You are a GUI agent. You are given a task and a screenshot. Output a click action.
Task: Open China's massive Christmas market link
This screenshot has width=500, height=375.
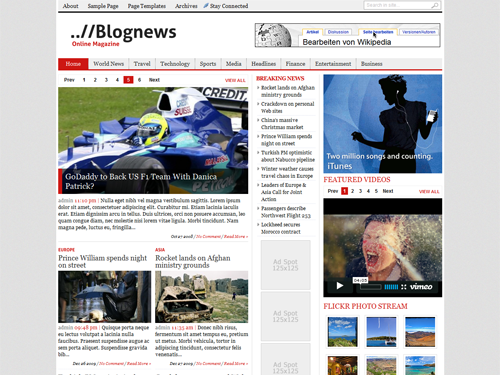tap(282, 124)
